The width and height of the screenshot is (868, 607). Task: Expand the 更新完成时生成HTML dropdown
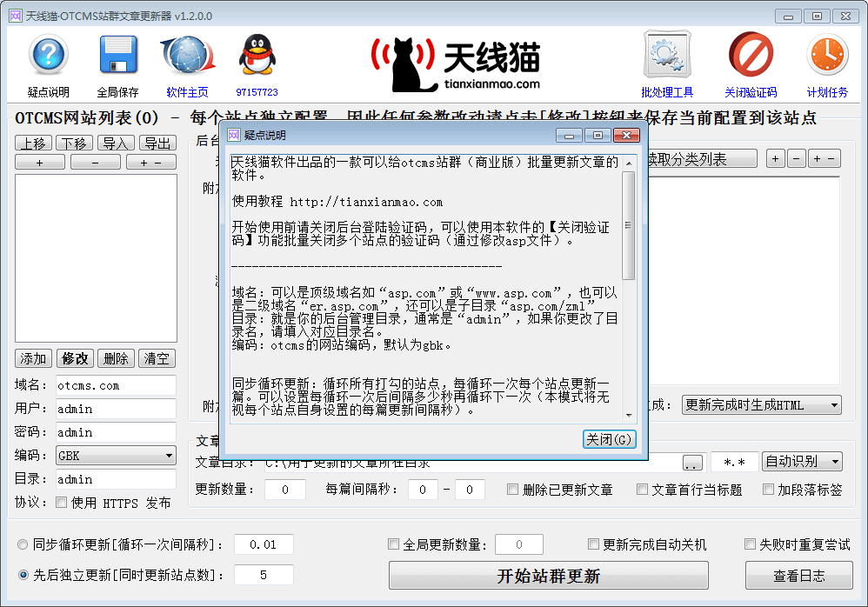[762, 405]
